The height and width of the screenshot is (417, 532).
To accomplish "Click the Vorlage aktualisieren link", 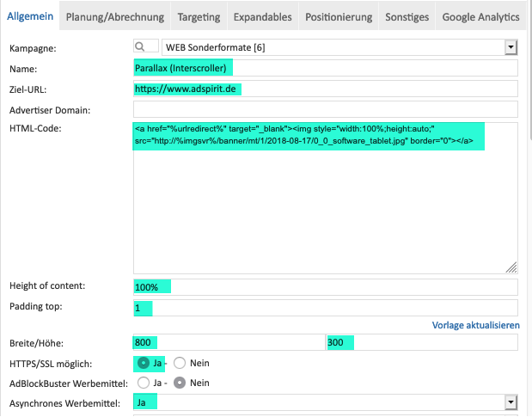I will [475, 325].
